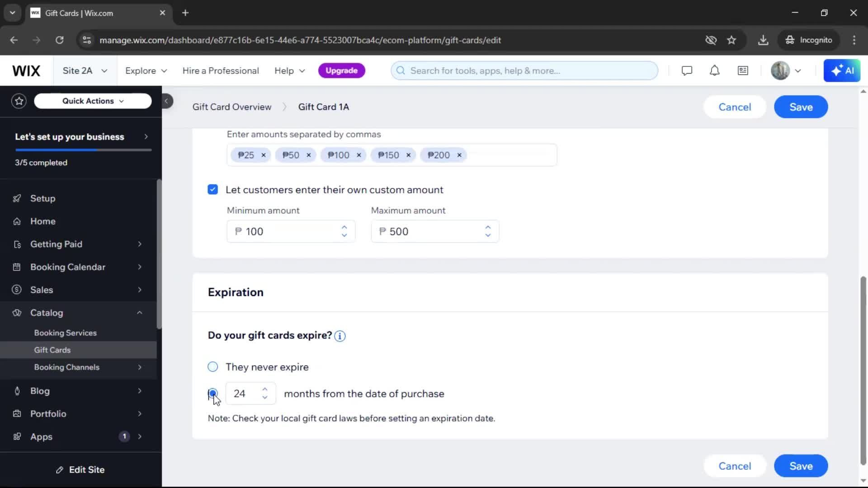Image resolution: width=868 pixels, height=488 pixels.
Task: Click the top Save button
Action: coord(801,107)
